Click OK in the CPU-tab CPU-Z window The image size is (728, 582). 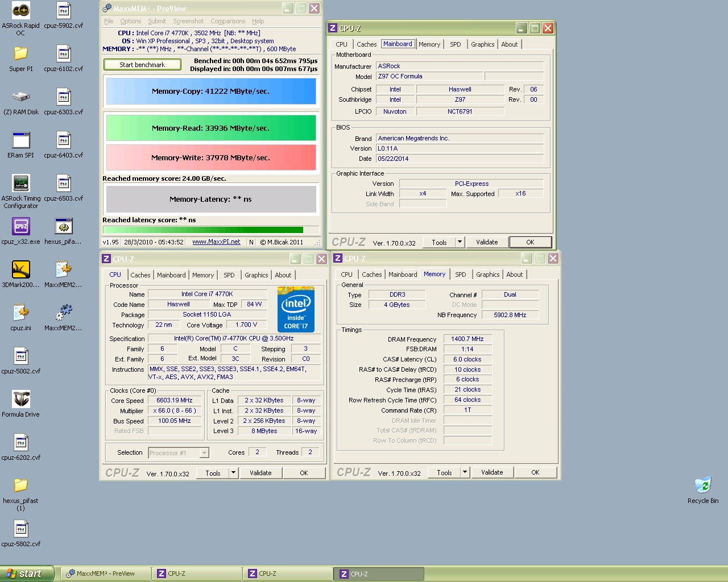point(304,473)
